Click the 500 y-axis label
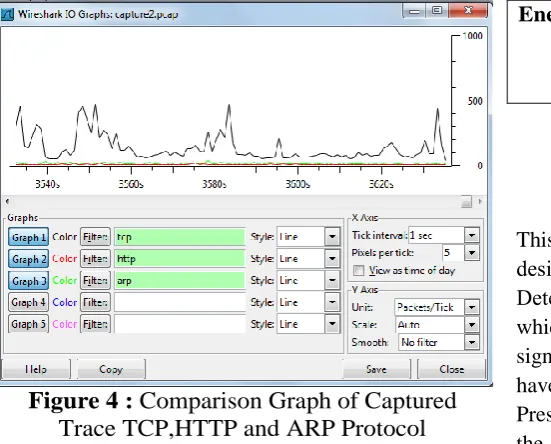This screenshot has height=444, width=551. point(475,102)
